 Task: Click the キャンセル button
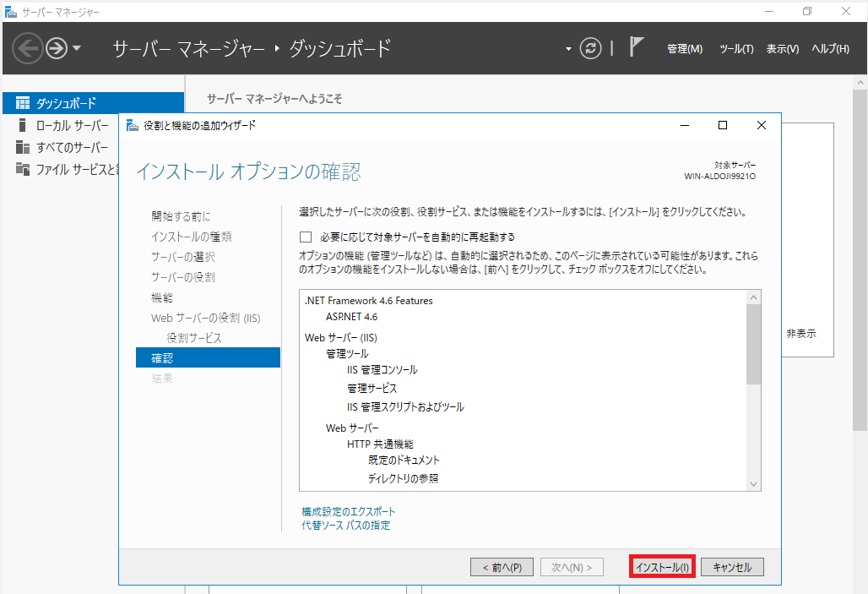(732, 567)
